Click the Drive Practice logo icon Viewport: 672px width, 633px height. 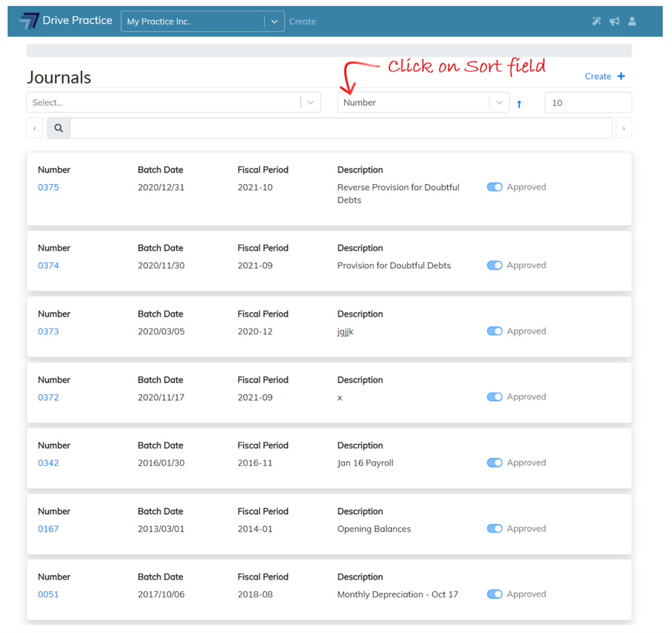click(x=29, y=21)
